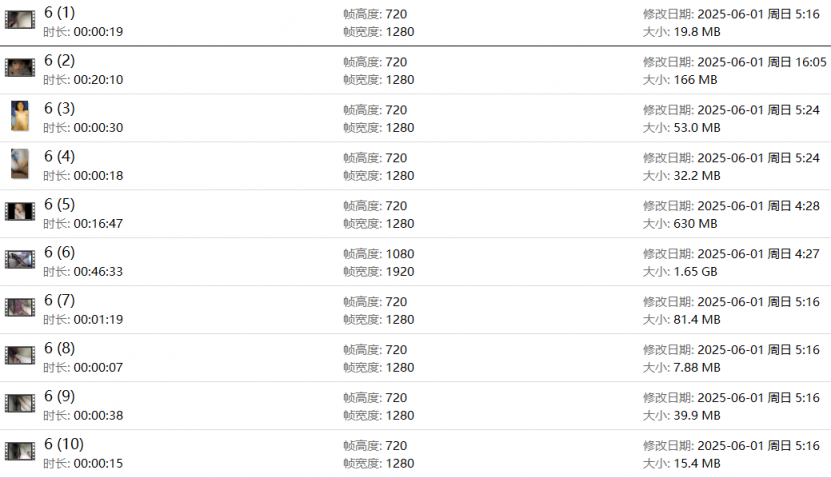
Task: Click the video thumbnail for file 6 (1)
Action: pyautogui.click(x=20, y=20)
